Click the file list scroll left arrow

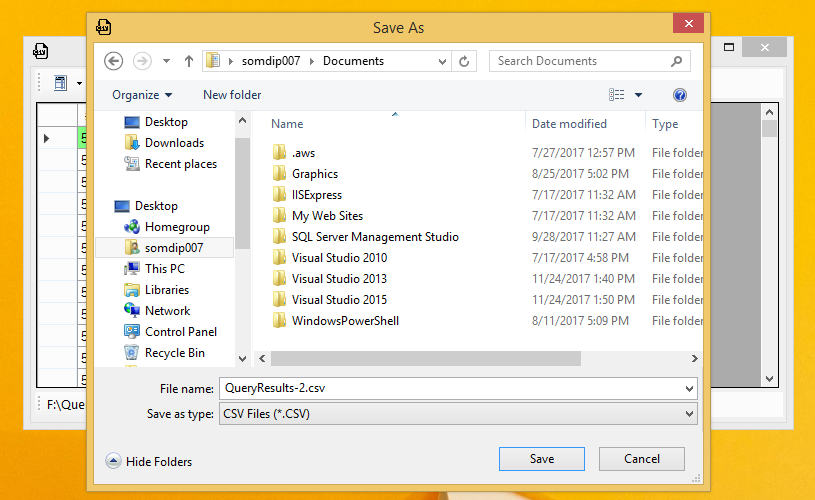pyautogui.click(x=262, y=359)
